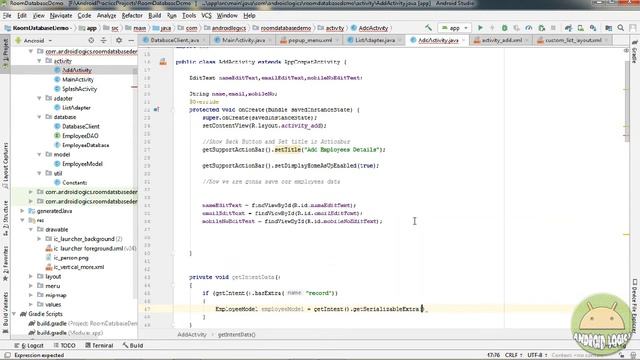Open the AVD Manager icon
The height and width of the screenshot is (360, 640).
tap(580, 28)
